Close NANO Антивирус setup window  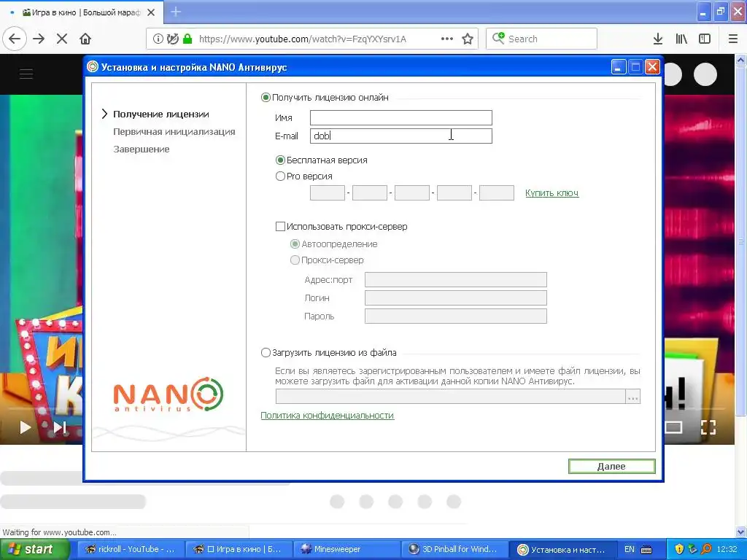coord(652,67)
